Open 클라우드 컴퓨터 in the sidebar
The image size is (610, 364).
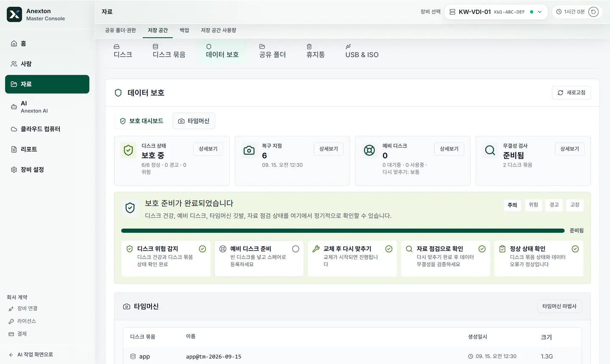point(47,129)
